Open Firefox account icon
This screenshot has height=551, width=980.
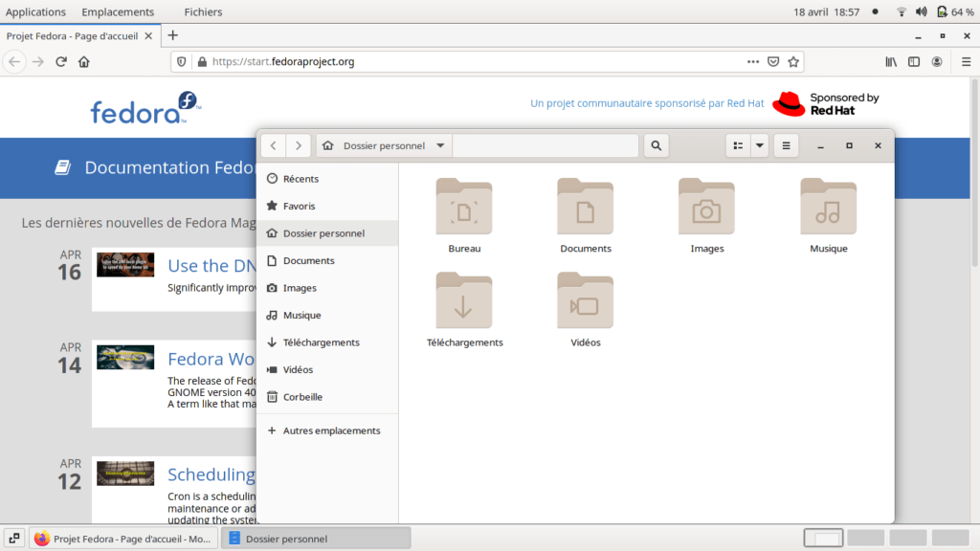937,62
